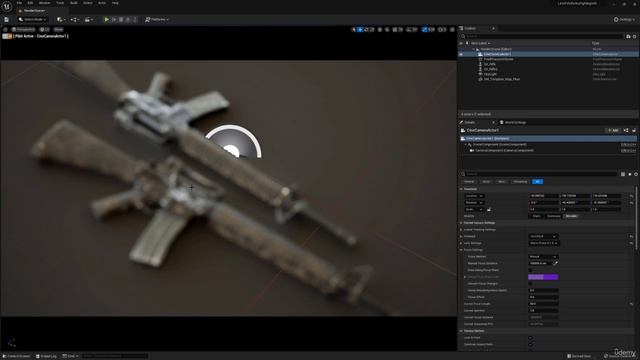
Task: Click the lock Details panel icon
Action: point(634,131)
